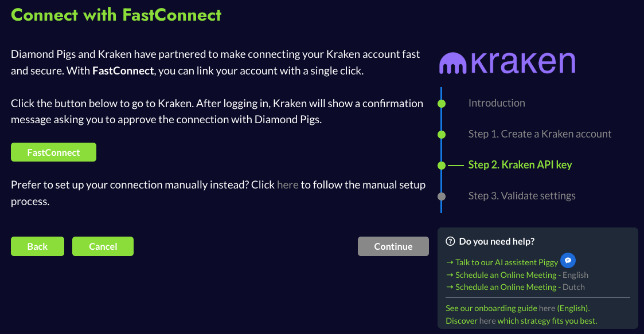The image size is (644, 334).
Task: Open Step 3. Validate settings
Action: point(522,196)
